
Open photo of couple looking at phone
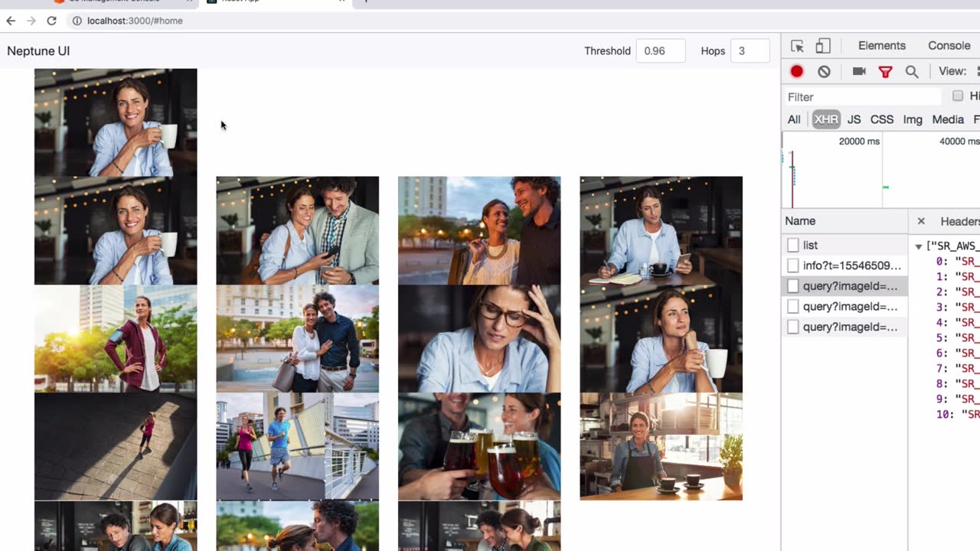click(x=297, y=230)
